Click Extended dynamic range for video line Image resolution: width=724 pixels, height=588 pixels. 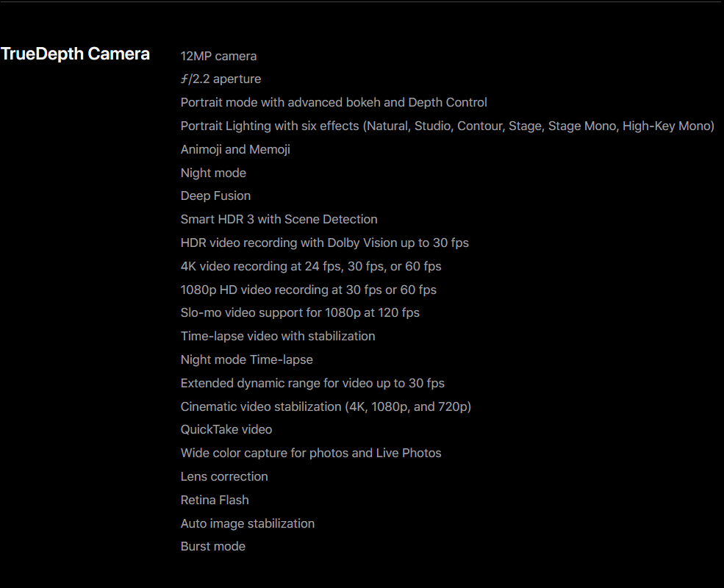[x=312, y=384]
